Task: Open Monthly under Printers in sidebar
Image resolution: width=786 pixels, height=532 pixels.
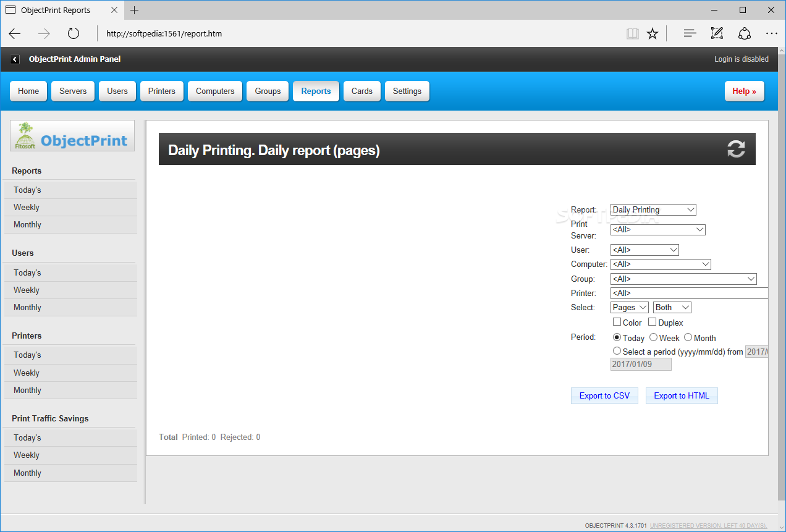Action: click(x=70, y=391)
